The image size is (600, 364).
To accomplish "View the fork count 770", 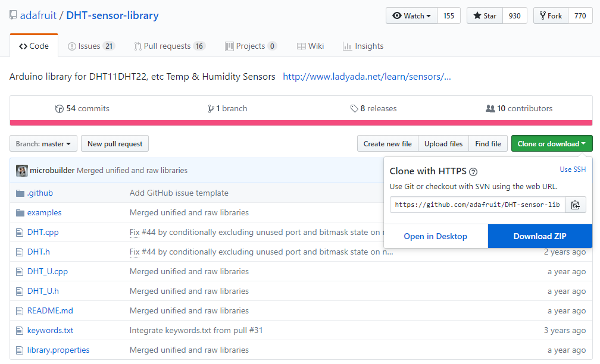I will [x=580, y=16].
